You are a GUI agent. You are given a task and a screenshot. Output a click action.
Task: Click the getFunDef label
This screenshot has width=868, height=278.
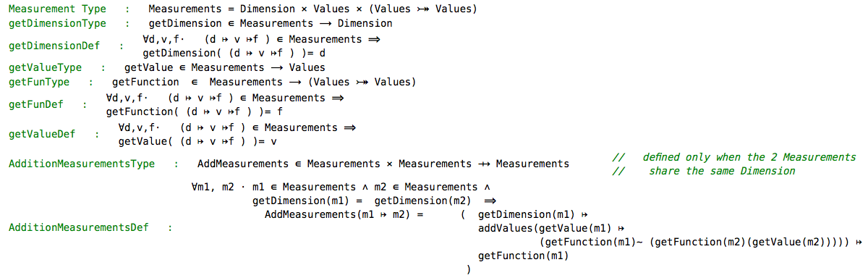pos(36,104)
